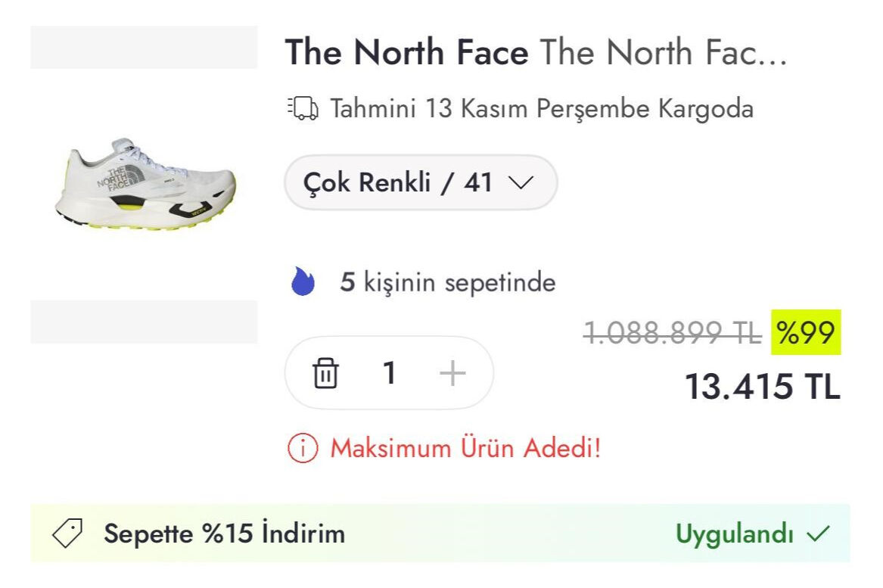Open The North Face product title

(536, 51)
